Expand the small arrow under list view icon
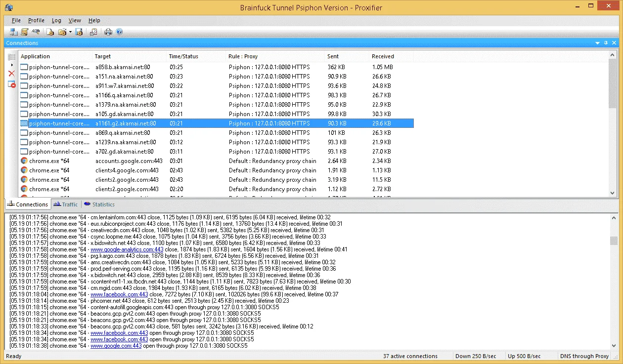The height and width of the screenshot is (364, 623). tap(12, 65)
